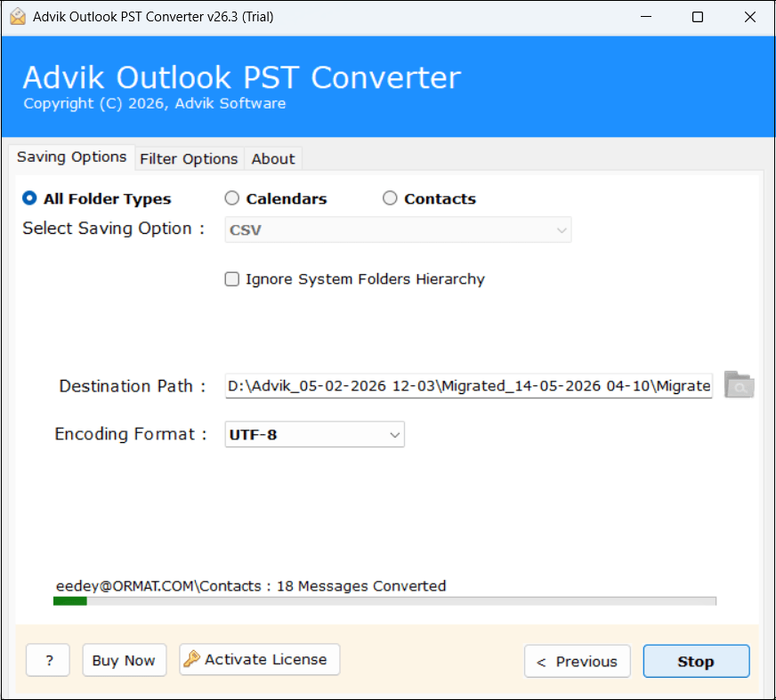Click the Activate License button

259,659
